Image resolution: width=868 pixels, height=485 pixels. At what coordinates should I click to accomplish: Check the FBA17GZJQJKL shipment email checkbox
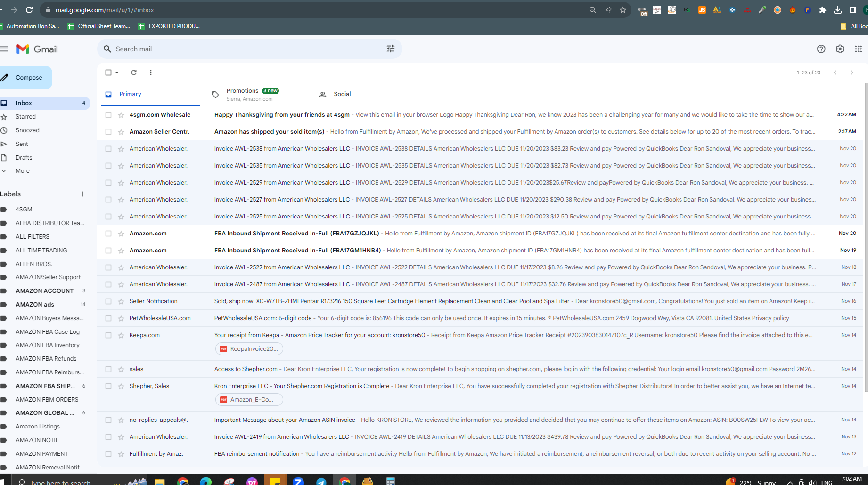point(108,234)
